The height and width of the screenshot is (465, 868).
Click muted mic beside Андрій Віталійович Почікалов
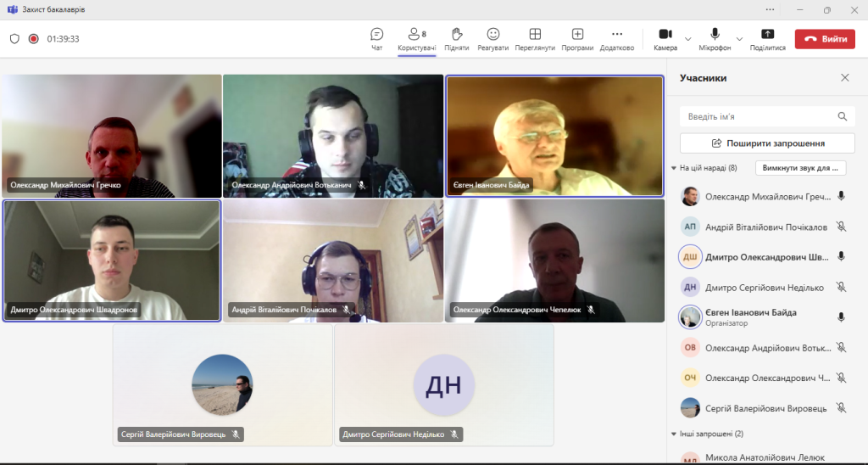tap(842, 226)
